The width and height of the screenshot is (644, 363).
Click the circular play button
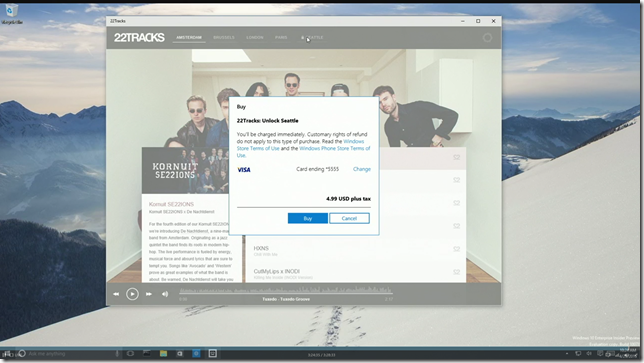click(x=132, y=294)
